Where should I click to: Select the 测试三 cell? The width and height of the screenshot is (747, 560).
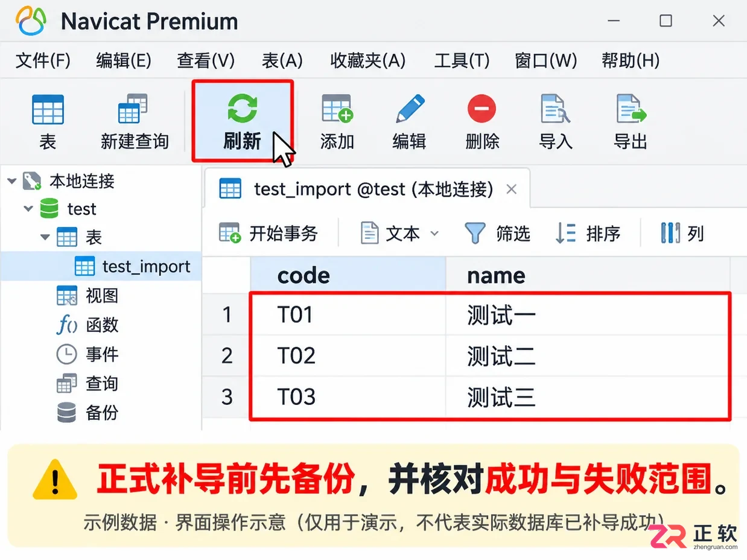(x=588, y=396)
